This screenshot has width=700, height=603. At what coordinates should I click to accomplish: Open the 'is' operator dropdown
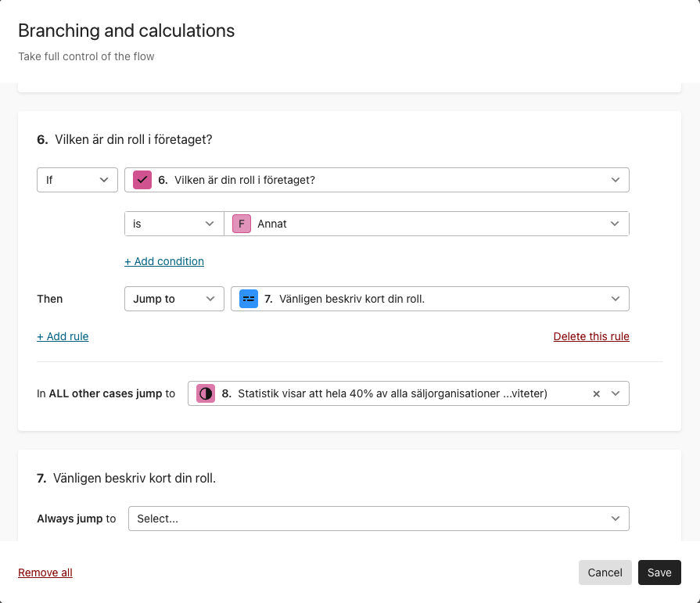[174, 224]
